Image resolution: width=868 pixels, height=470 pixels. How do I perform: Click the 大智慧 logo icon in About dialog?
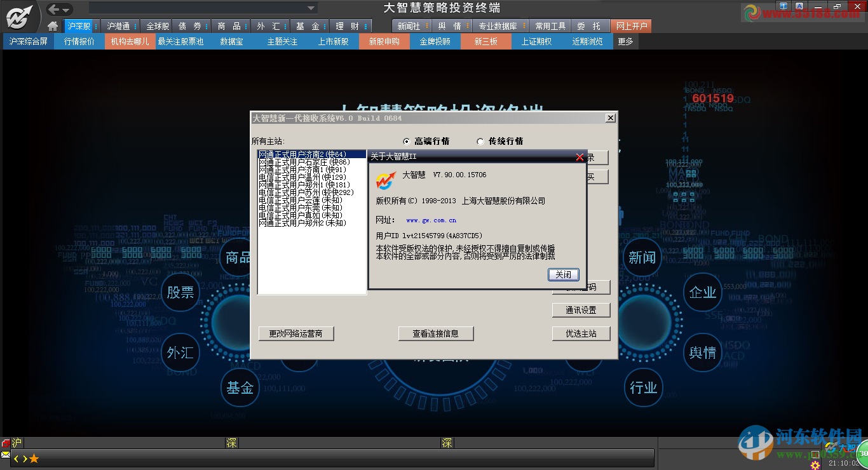tap(386, 180)
